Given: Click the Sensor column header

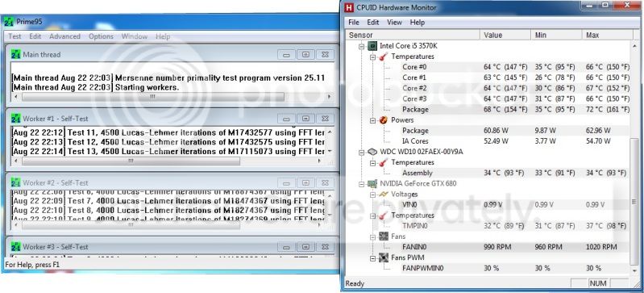Looking at the screenshot, I should pos(413,35).
